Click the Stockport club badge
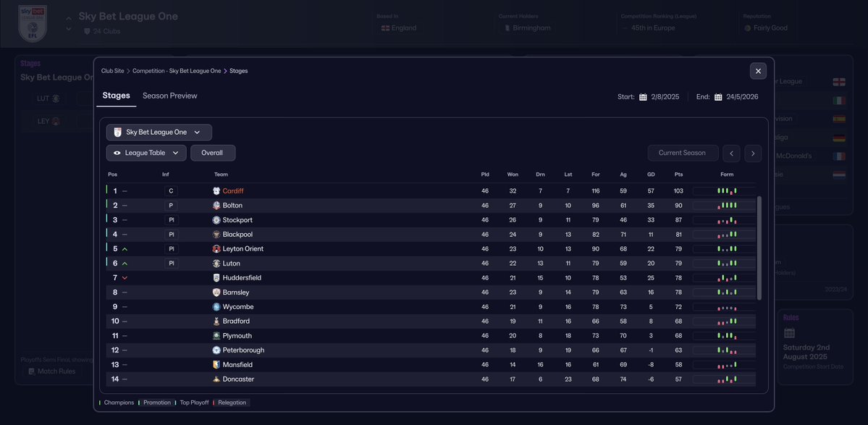The height and width of the screenshot is (425, 868). tap(216, 219)
